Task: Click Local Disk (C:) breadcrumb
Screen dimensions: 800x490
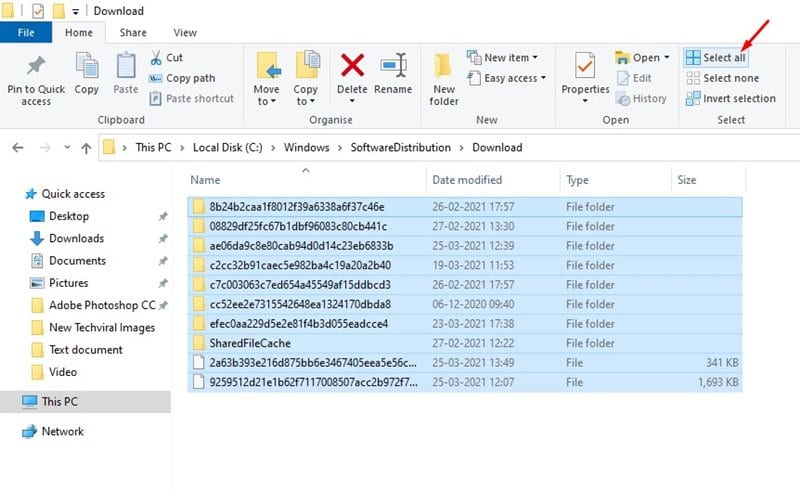Action: pyautogui.click(x=228, y=148)
